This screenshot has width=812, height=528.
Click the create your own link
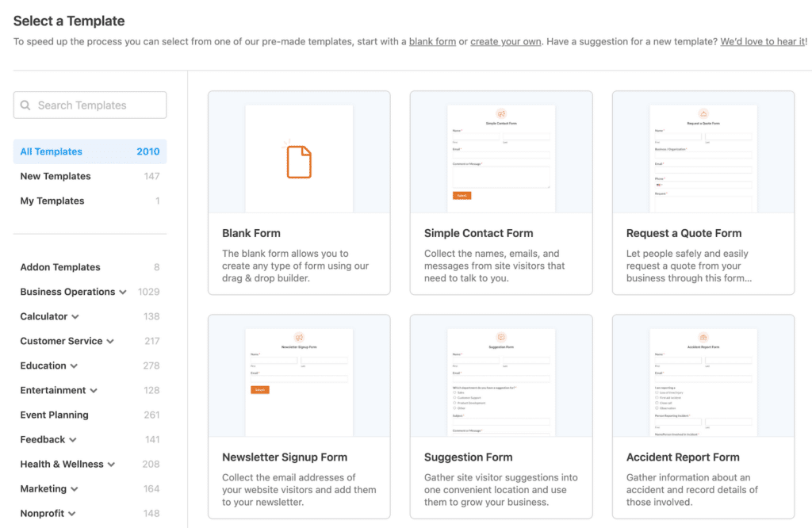point(506,41)
